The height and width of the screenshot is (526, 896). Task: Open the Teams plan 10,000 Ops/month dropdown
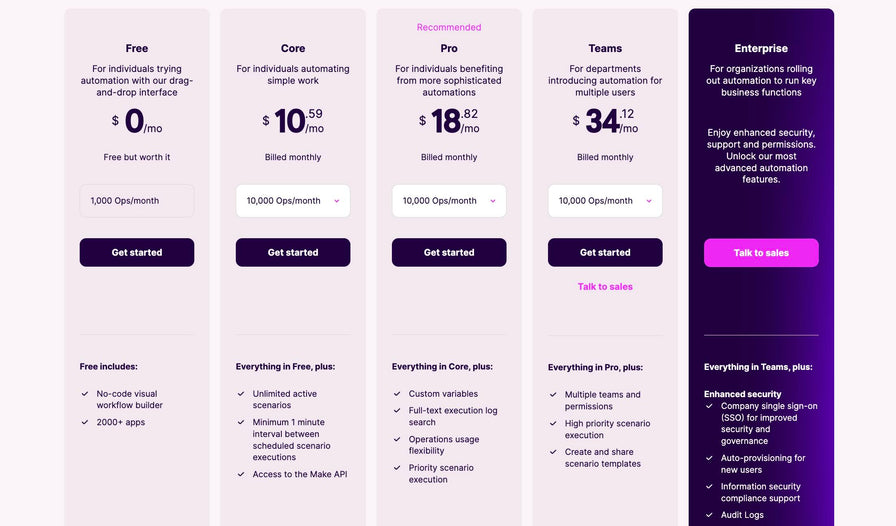point(605,201)
